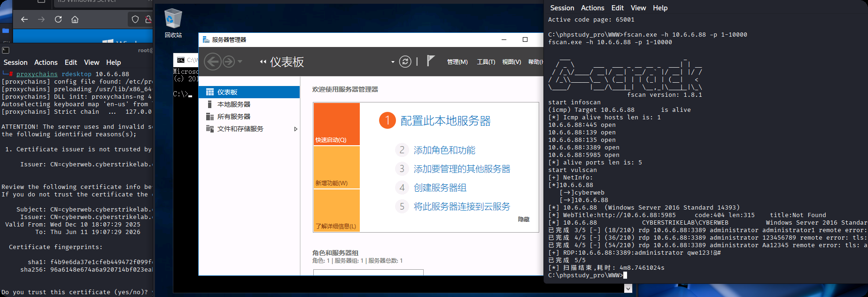Open the notifications flag in Server Manager

coord(430,61)
